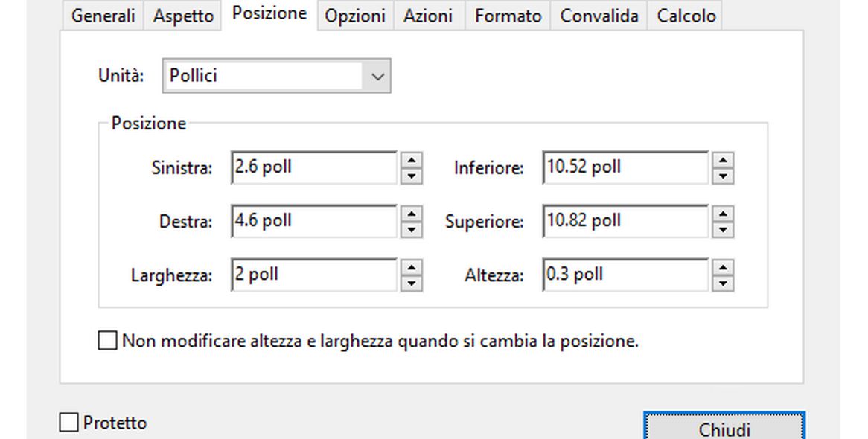Increase the Altezza value with up arrow
Screen dimensions: 868x439
tap(723, 267)
